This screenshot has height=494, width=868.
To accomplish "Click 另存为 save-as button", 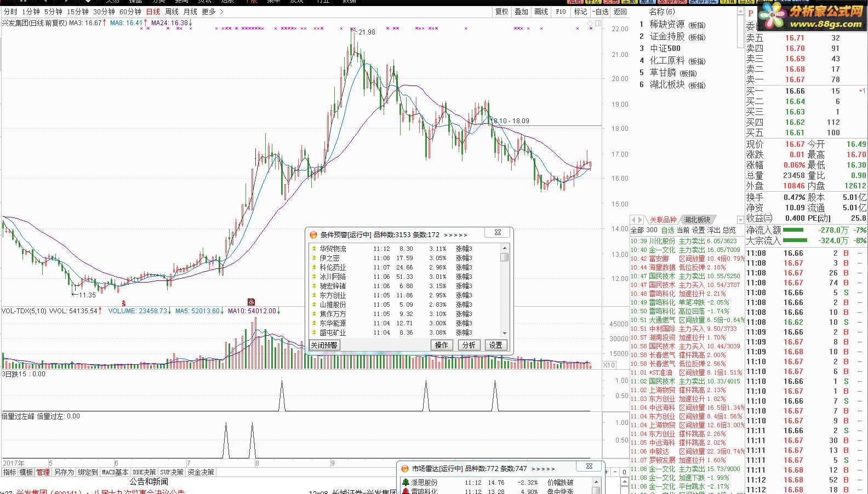I will pos(64,472).
